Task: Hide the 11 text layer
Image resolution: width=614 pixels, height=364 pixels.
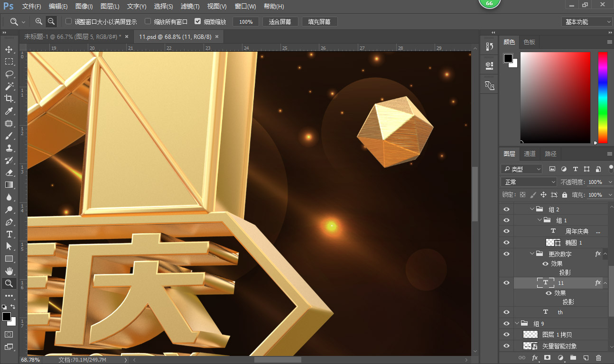Action: (x=506, y=282)
